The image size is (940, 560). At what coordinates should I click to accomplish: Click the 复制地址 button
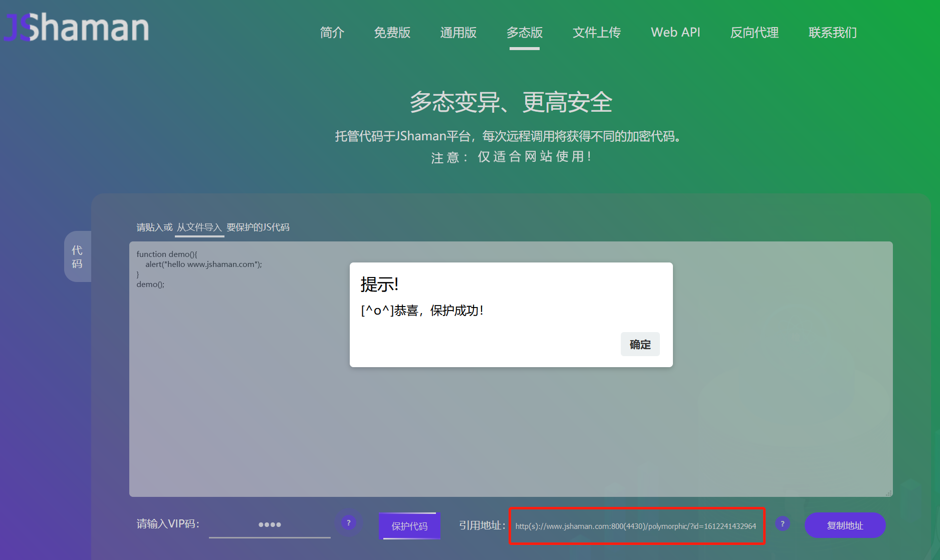(x=845, y=525)
